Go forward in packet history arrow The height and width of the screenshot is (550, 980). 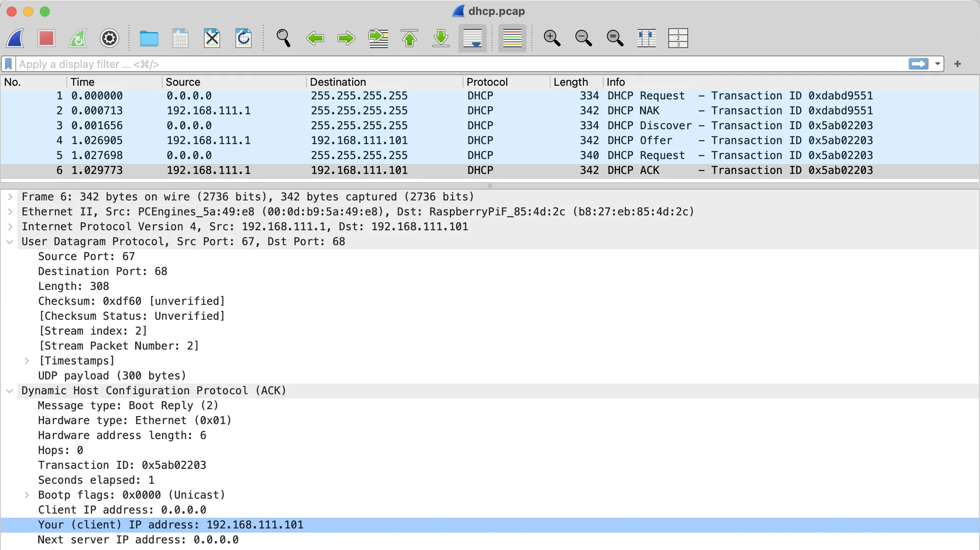346,38
